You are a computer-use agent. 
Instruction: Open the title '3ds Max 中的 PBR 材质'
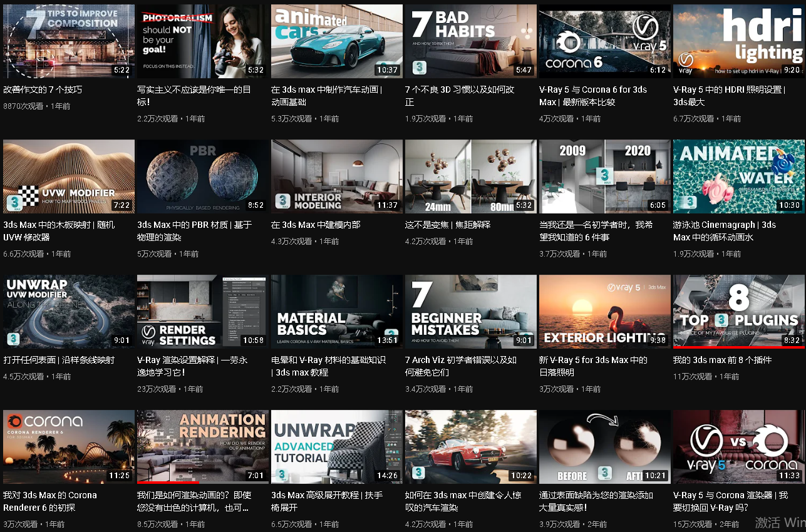(194, 231)
